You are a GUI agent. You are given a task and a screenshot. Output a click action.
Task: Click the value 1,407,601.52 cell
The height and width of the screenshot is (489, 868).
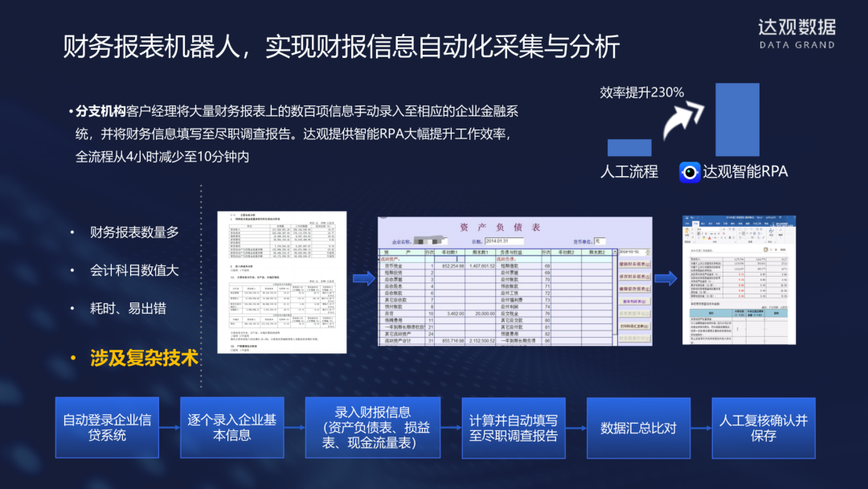tap(480, 266)
